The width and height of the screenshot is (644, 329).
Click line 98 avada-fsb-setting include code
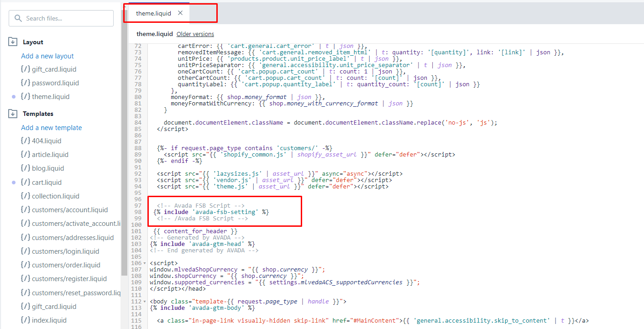tap(211, 212)
